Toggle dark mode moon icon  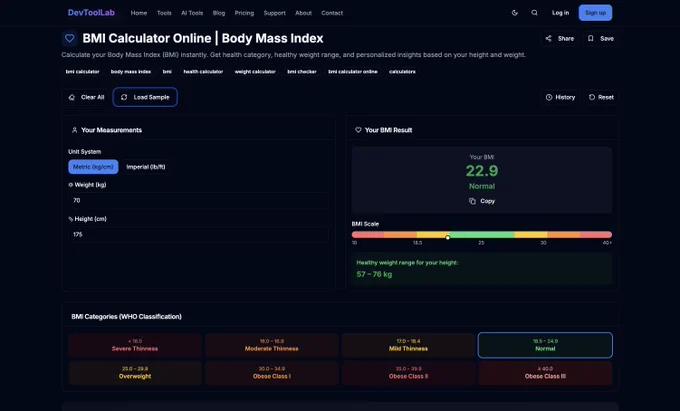515,13
